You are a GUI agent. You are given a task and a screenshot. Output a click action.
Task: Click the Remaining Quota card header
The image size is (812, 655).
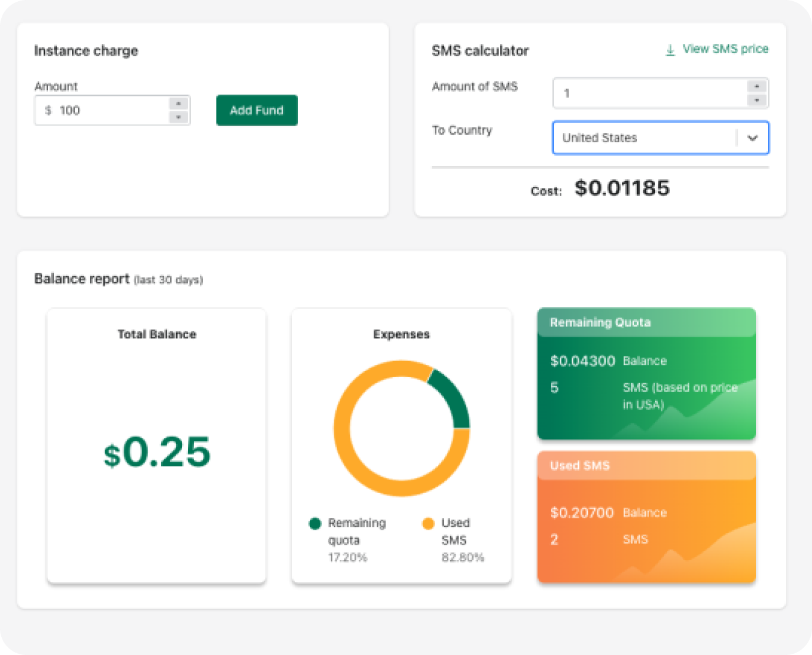(647, 322)
